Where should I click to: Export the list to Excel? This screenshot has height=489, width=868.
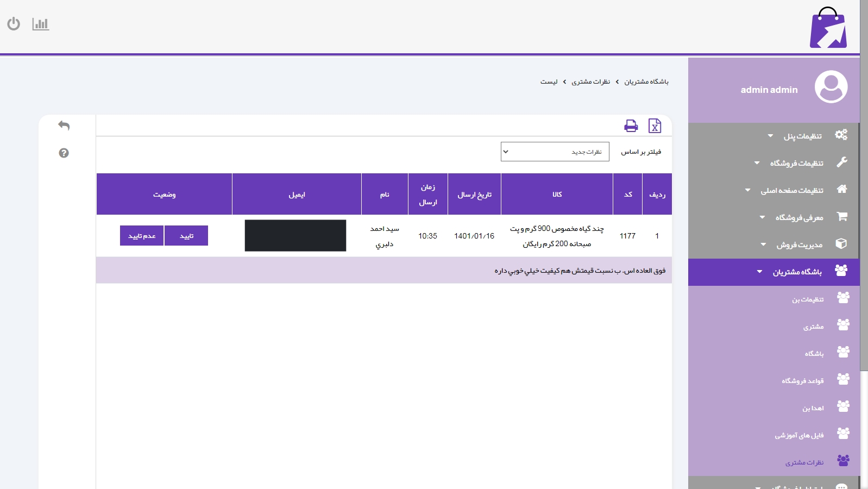(x=655, y=126)
